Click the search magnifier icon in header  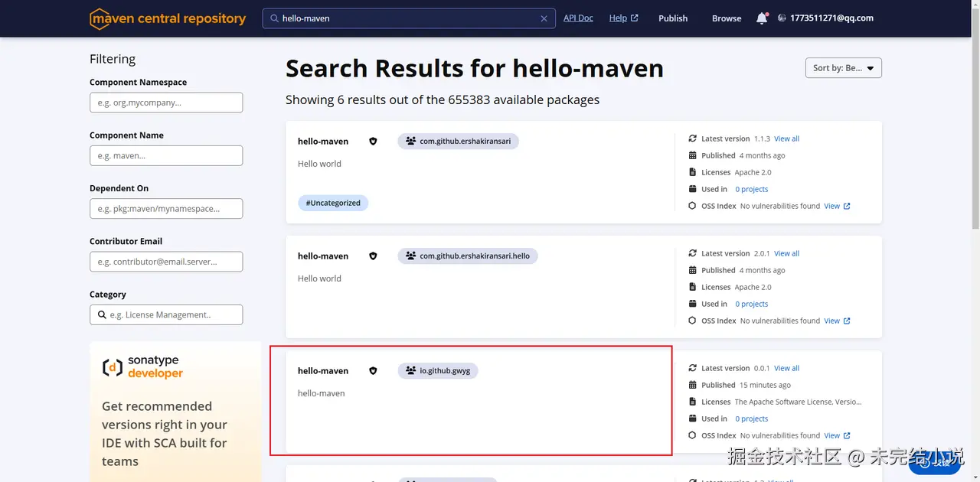(274, 18)
